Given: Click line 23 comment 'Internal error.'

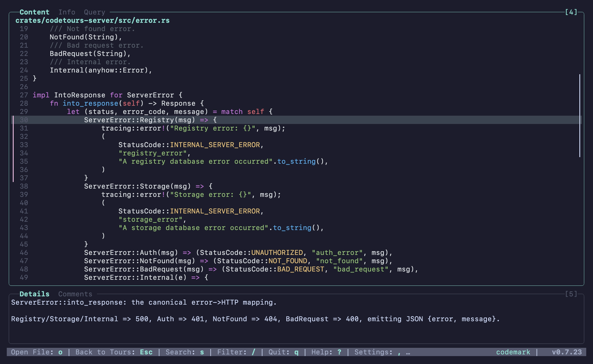Looking at the screenshot, I should (x=90, y=62).
